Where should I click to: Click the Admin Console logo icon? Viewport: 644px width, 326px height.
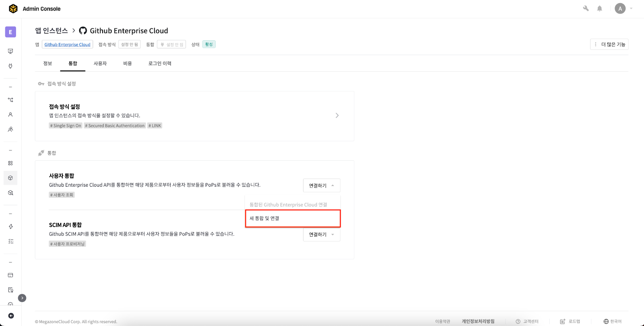pyautogui.click(x=13, y=8)
